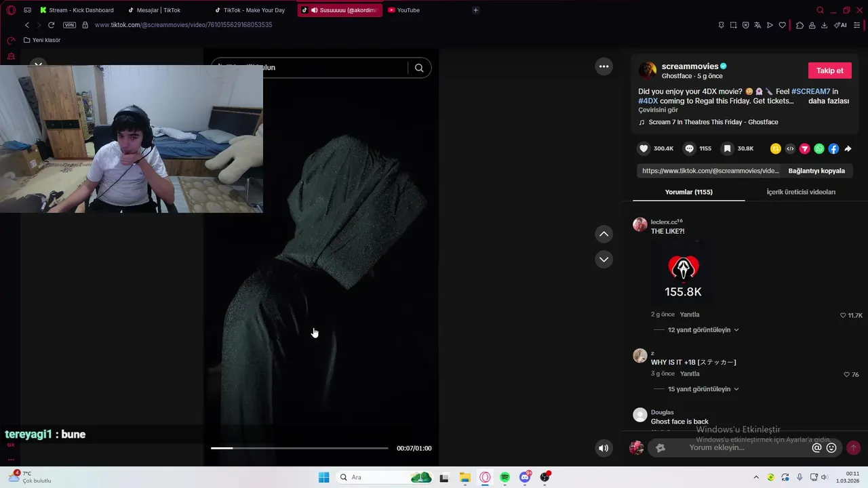
Task: Open screammovies profile name
Action: point(690,66)
